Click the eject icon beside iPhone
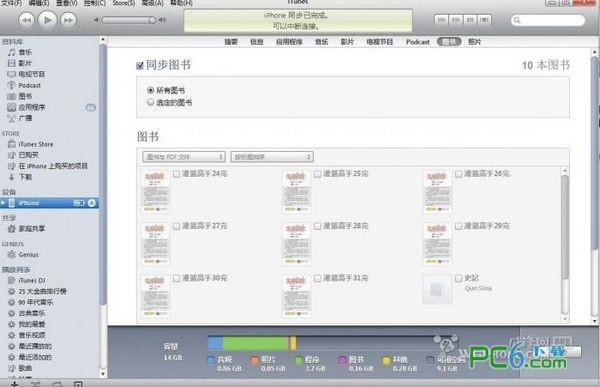The height and width of the screenshot is (387, 600). tap(92, 203)
